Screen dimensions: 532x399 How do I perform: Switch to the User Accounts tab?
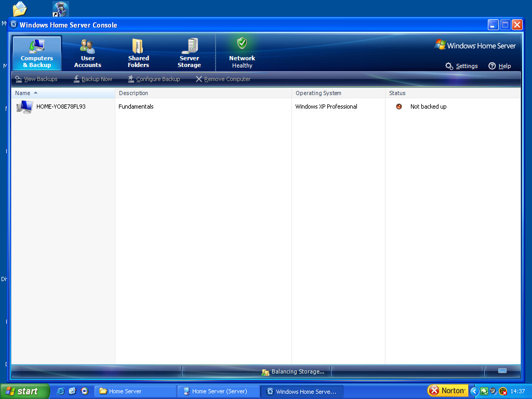coord(87,54)
